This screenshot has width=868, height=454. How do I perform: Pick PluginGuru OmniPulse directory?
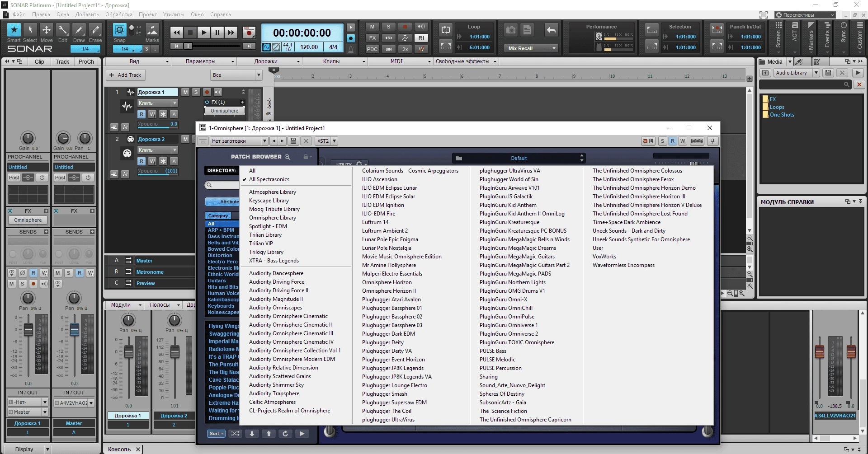pyautogui.click(x=507, y=317)
